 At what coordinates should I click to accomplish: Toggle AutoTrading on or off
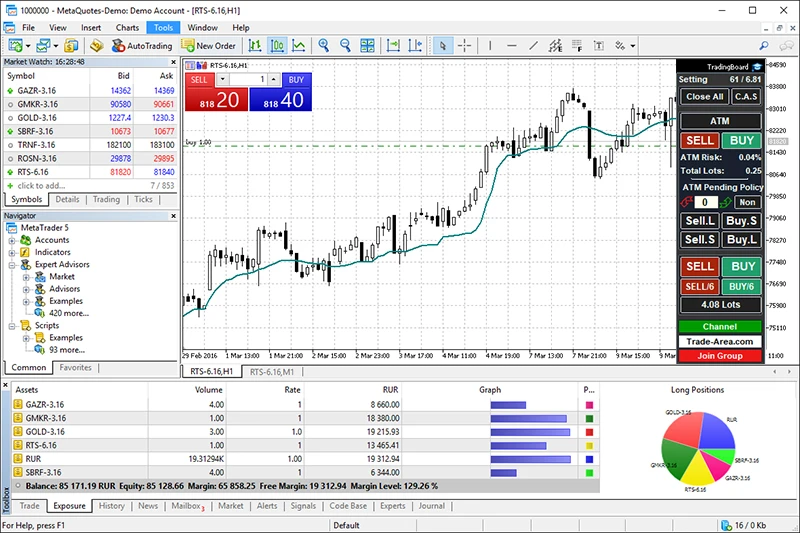coord(142,46)
